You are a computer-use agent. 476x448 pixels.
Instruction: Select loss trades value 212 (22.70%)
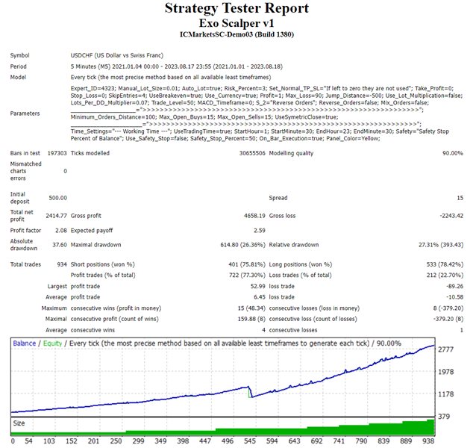[445, 276]
